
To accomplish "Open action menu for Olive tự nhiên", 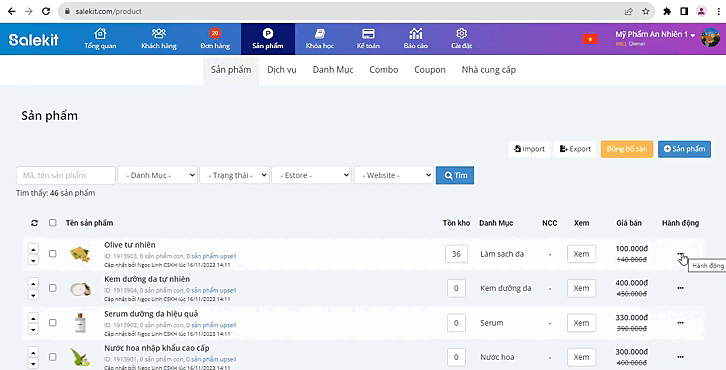I will point(680,254).
